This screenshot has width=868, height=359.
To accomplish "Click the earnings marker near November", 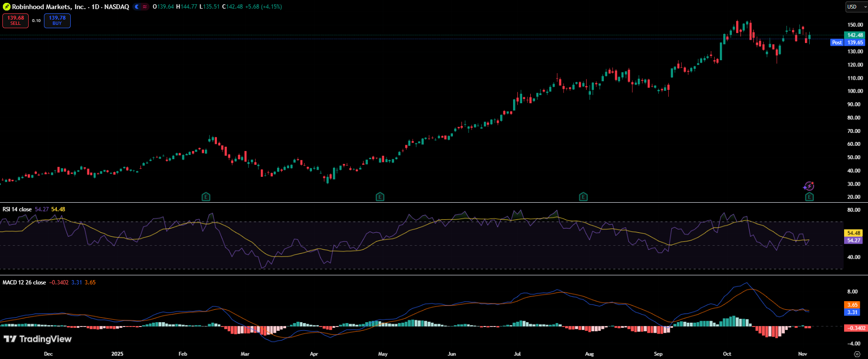I will 809,196.
